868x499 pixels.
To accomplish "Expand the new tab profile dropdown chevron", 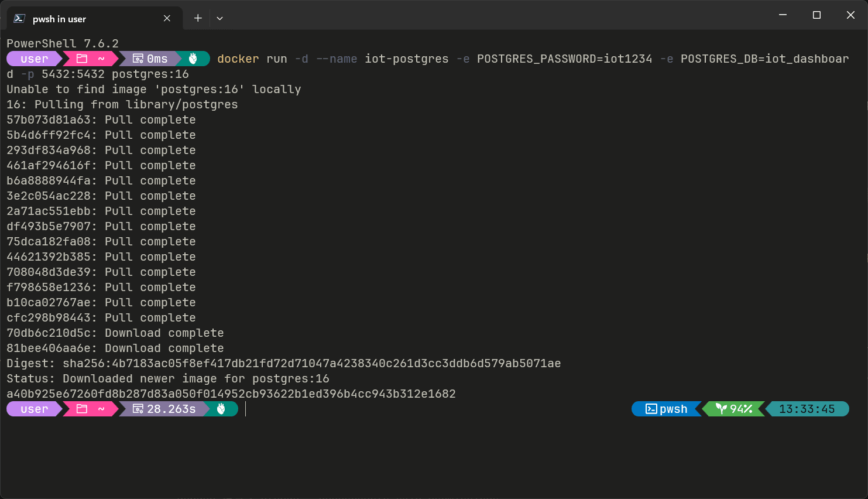I will pyautogui.click(x=219, y=18).
